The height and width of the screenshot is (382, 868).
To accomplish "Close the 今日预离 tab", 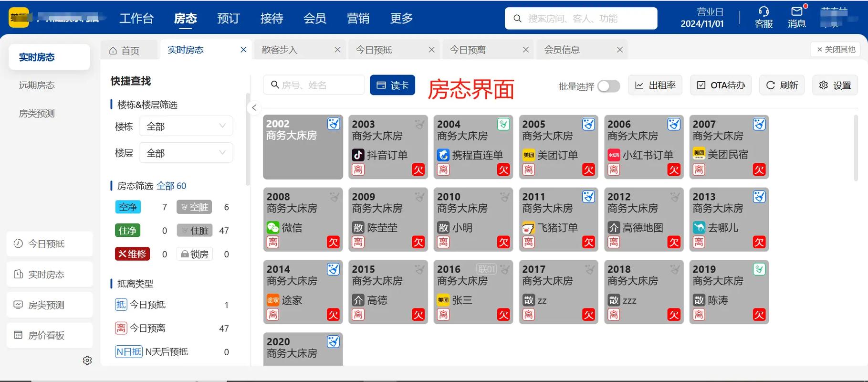I will pos(526,50).
